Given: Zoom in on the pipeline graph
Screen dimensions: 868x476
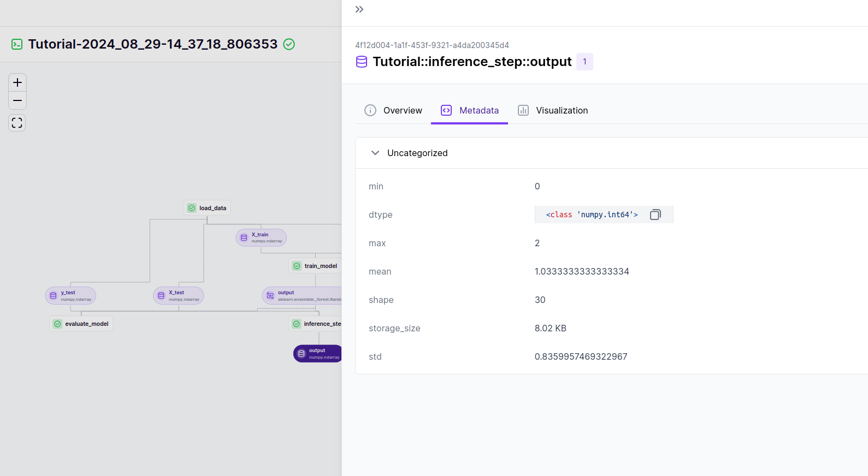Looking at the screenshot, I should point(17,82).
